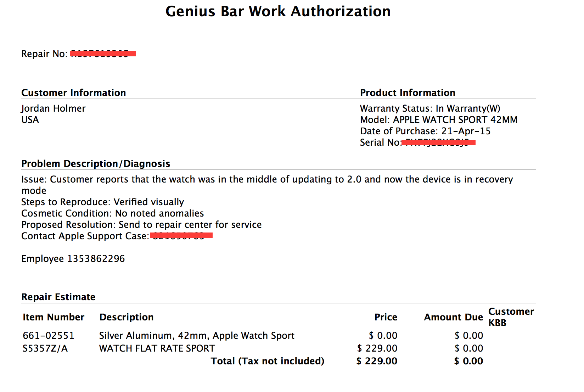Select the Customer KBB column header
This screenshot has height=392, width=584.
coord(511,317)
